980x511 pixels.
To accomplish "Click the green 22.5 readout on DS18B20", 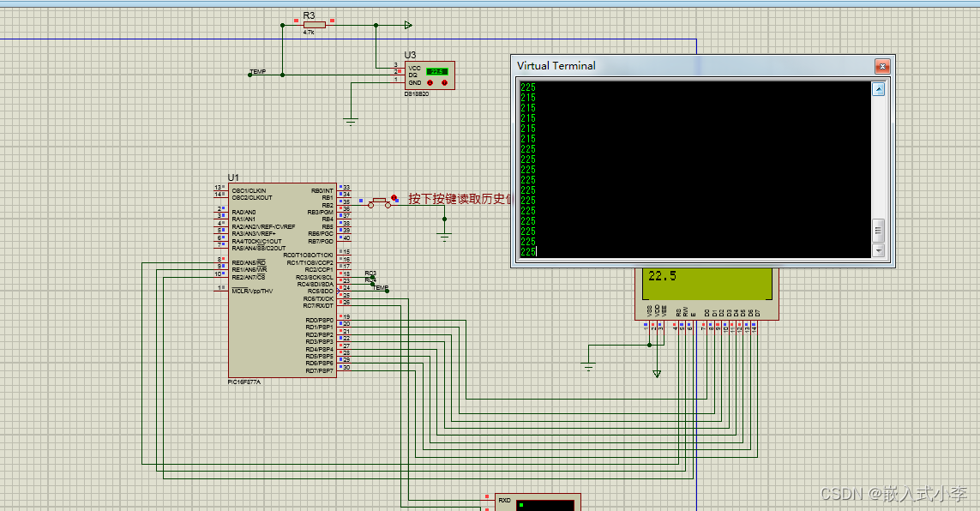I will [x=437, y=71].
